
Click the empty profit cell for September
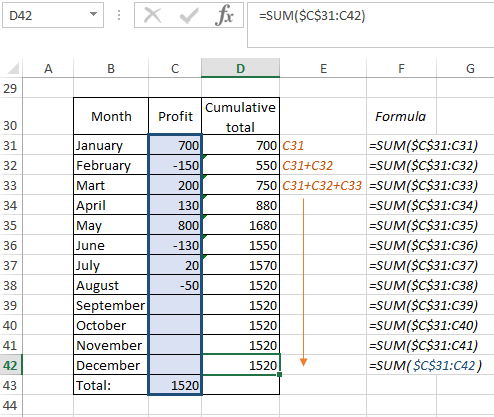(x=175, y=305)
